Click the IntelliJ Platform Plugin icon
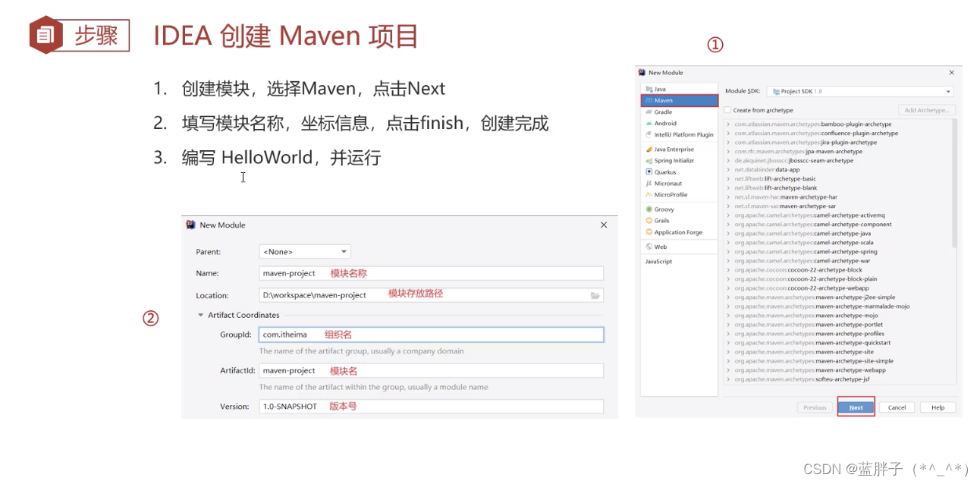Image resolution: width=980 pixels, height=484 pixels. coord(649,134)
